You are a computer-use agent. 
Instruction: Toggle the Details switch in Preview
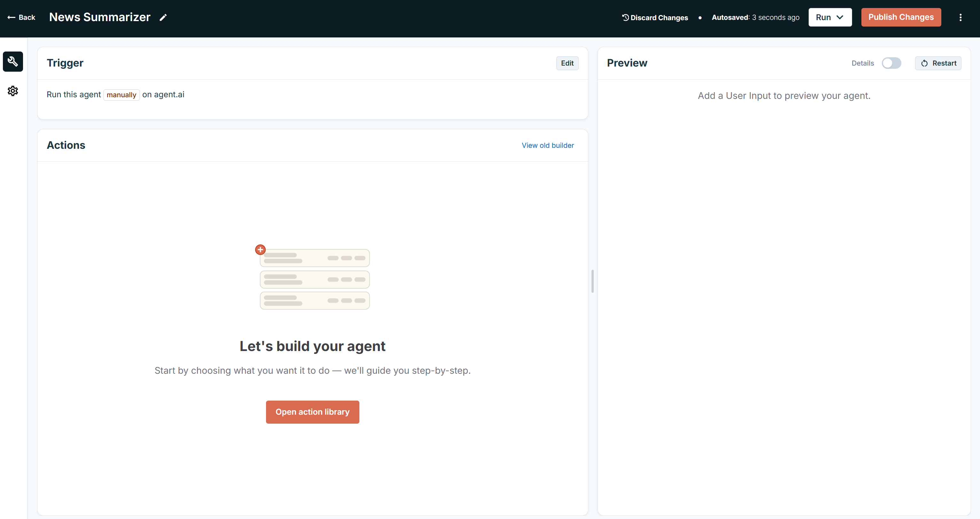click(892, 63)
